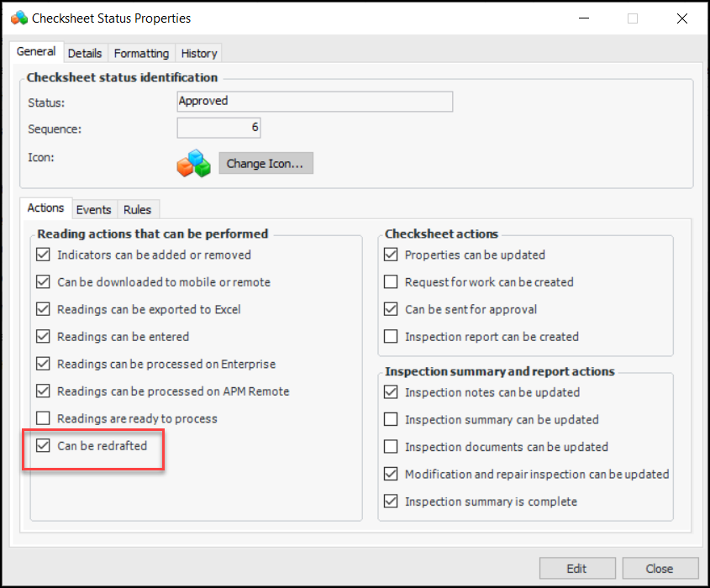Click the colored cubes status icon
Image resolution: width=710 pixels, height=588 pixels.
point(193,163)
